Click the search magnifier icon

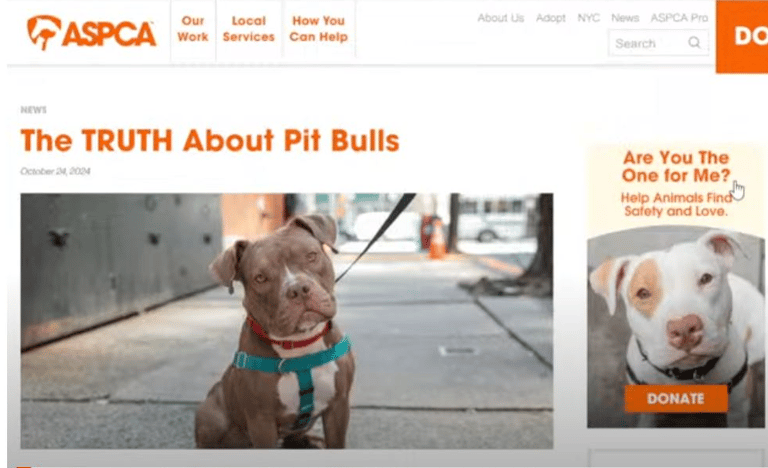694,43
